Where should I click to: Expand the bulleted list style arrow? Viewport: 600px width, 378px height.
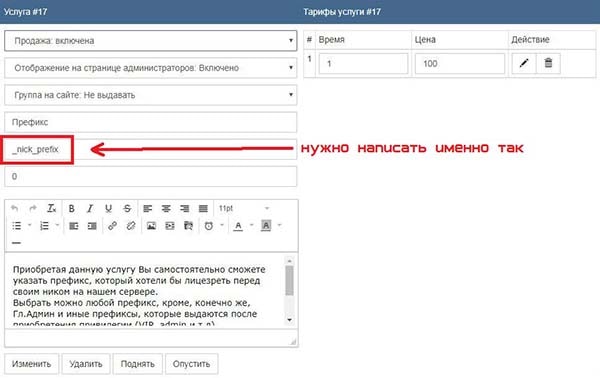[x=29, y=225]
